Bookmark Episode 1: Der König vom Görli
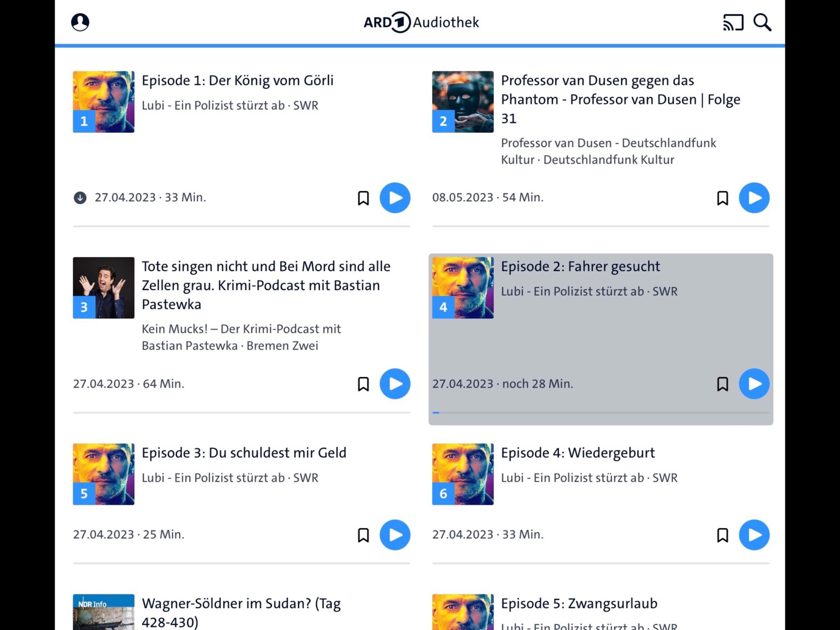Image resolution: width=840 pixels, height=630 pixels. pos(363,198)
